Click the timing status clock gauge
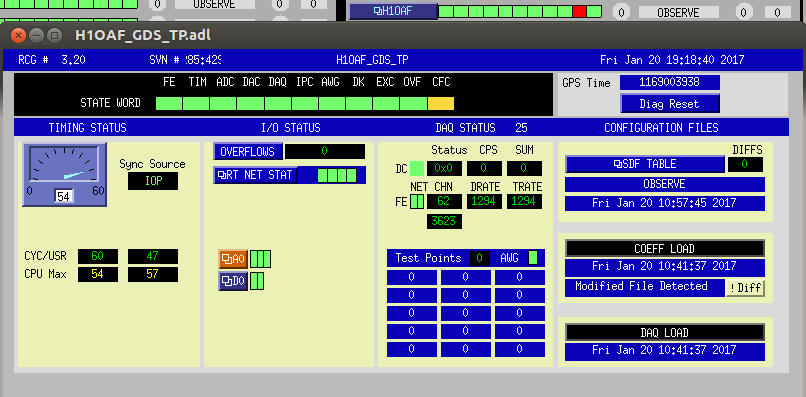The image size is (806, 397). click(x=64, y=175)
